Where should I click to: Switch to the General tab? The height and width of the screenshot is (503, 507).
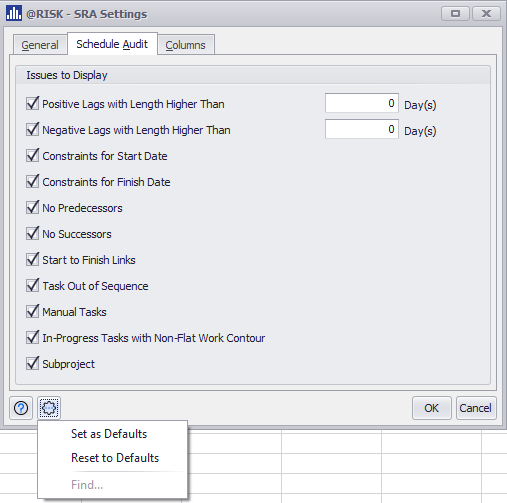point(40,45)
